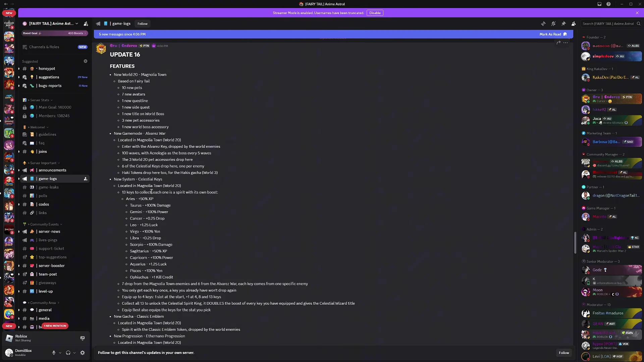Forward the UPDATE 16 message
The height and width of the screenshot is (362, 644).
558,43
